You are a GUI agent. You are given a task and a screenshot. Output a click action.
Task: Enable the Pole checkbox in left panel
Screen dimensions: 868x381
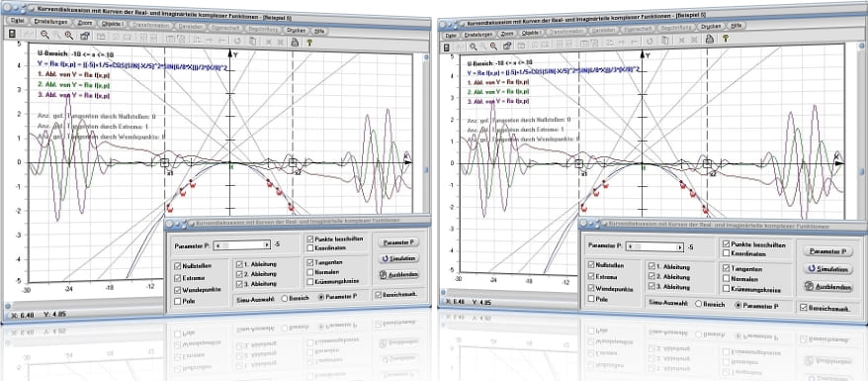tap(177, 301)
